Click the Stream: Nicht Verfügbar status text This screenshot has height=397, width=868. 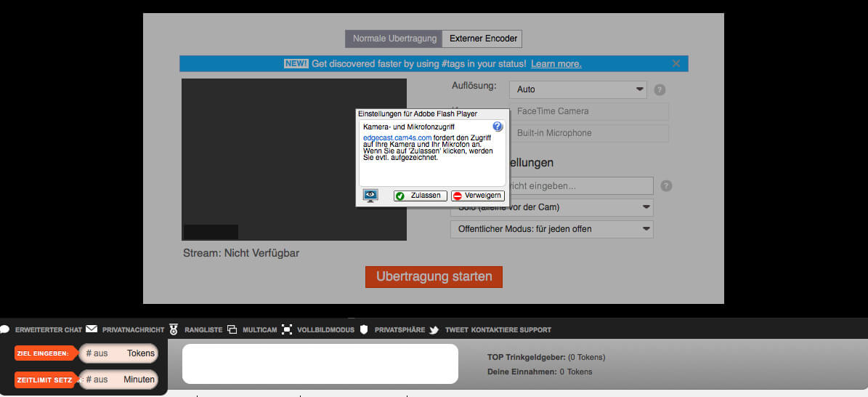click(x=241, y=253)
